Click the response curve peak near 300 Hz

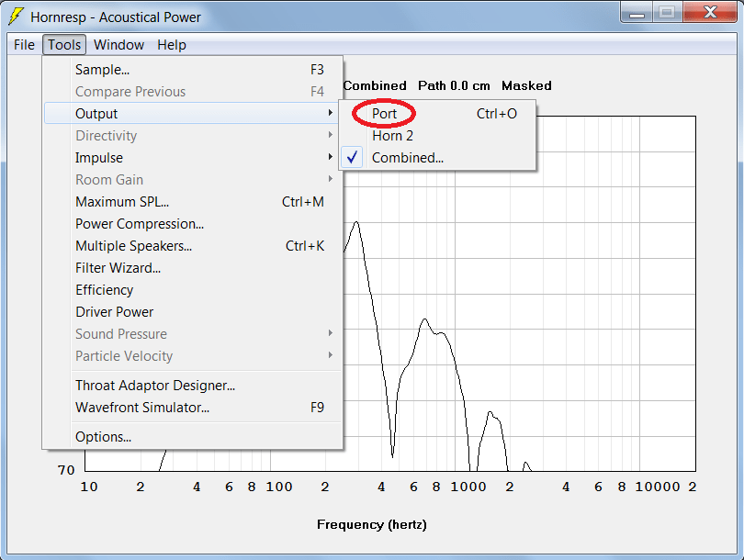(356, 222)
